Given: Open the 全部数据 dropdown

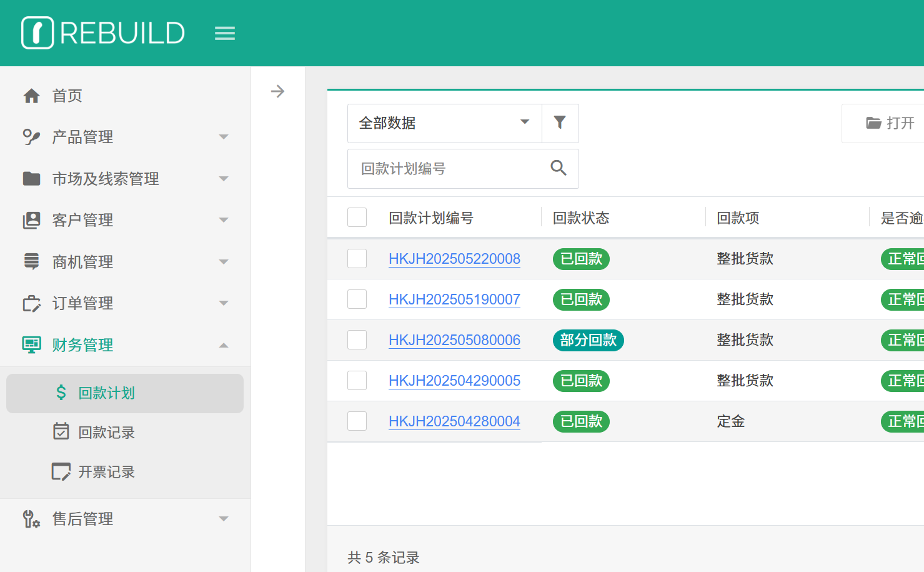Looking at the screenshot, I should [444, 123].
